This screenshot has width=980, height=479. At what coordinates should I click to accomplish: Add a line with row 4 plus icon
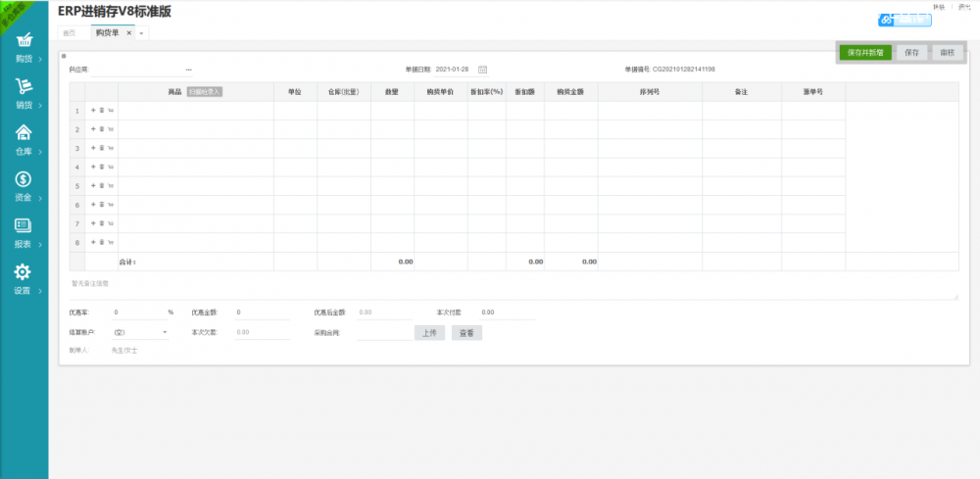[93, 167]
